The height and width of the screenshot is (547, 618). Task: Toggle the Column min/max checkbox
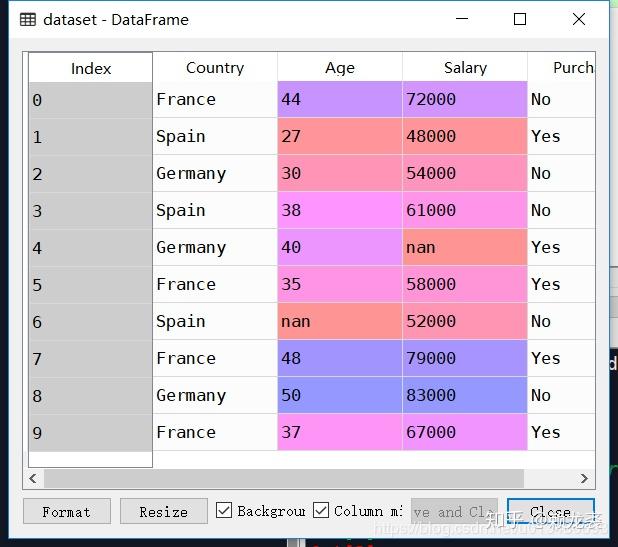point(321,510)
